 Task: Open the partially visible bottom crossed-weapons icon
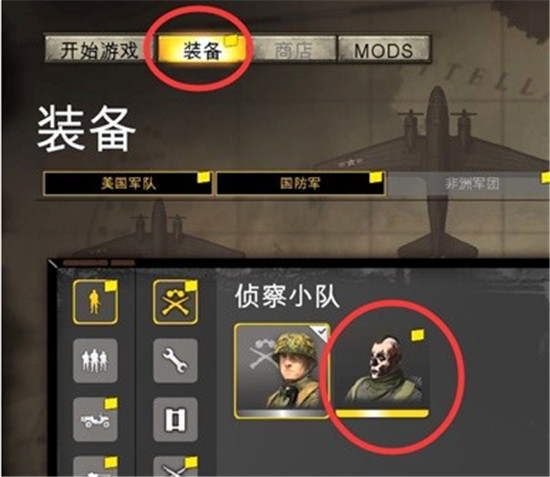coord(175,466)
